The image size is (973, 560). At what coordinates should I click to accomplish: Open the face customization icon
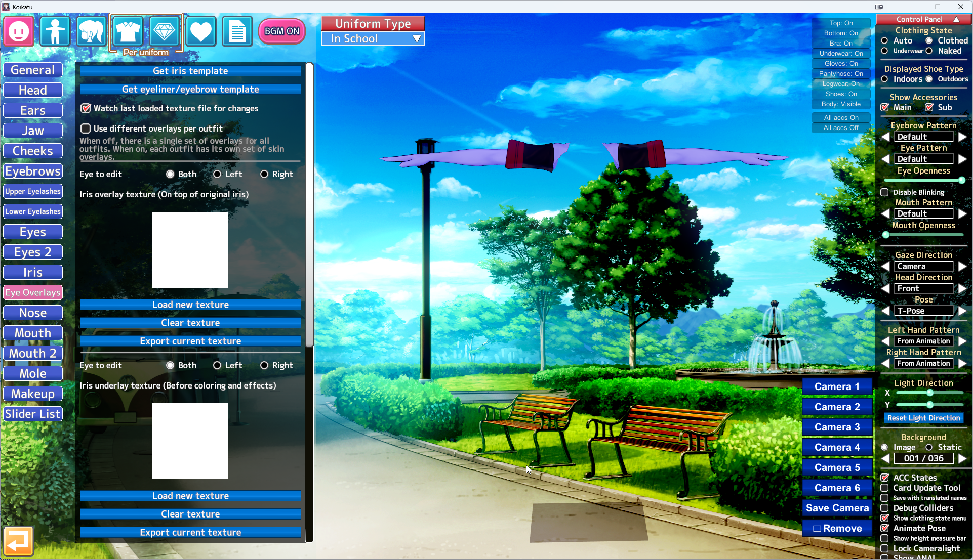coord(19,31)
